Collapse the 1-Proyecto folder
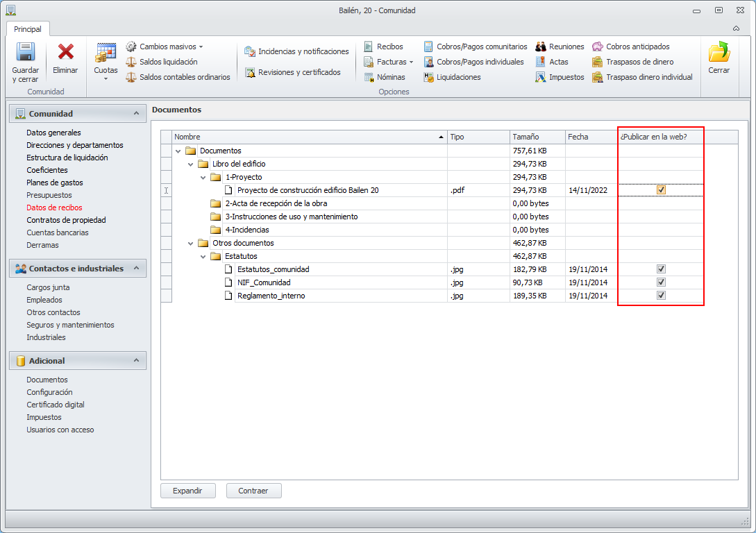Viewport: 756px width, 533px height. point(203,178)
